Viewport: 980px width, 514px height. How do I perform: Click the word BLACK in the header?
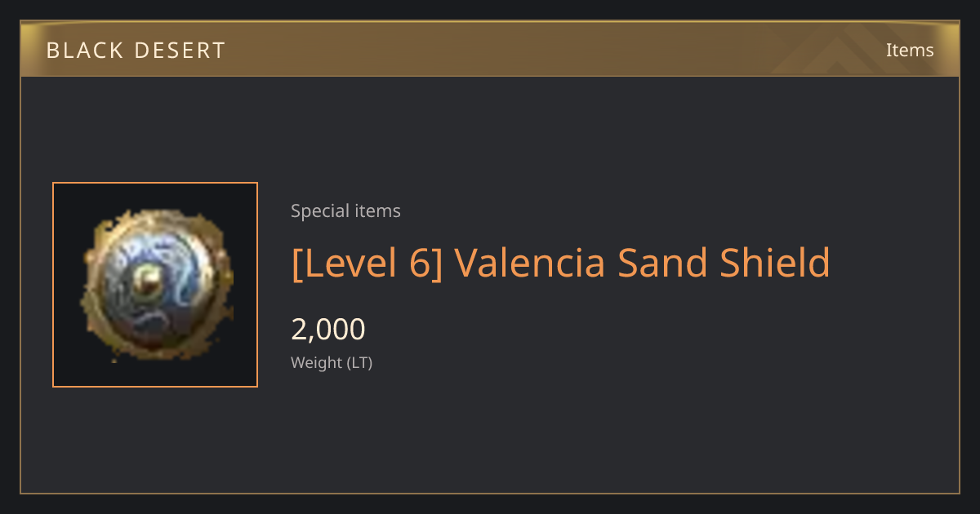[83, 51]
